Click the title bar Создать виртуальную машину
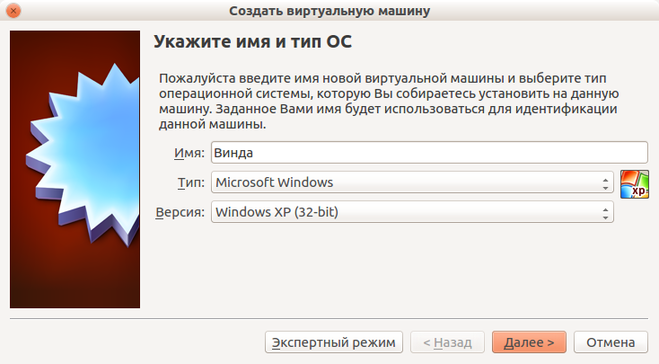Image resolution: width=659 pixels, height=364 pixels. click(330, 11)
